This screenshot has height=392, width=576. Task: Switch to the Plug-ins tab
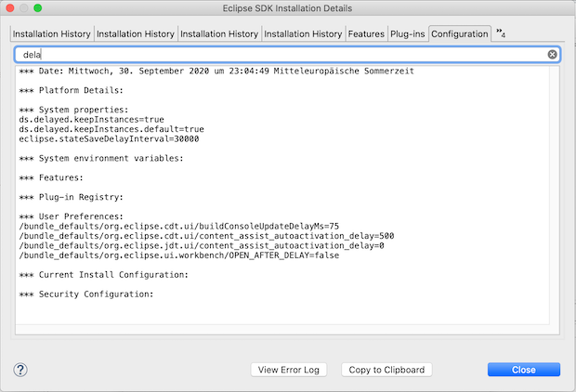click(408, 33)
